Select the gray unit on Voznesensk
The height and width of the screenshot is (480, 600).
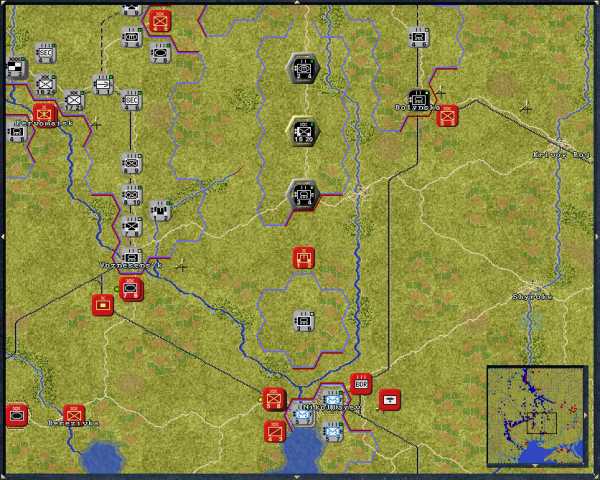click(131, 257)
